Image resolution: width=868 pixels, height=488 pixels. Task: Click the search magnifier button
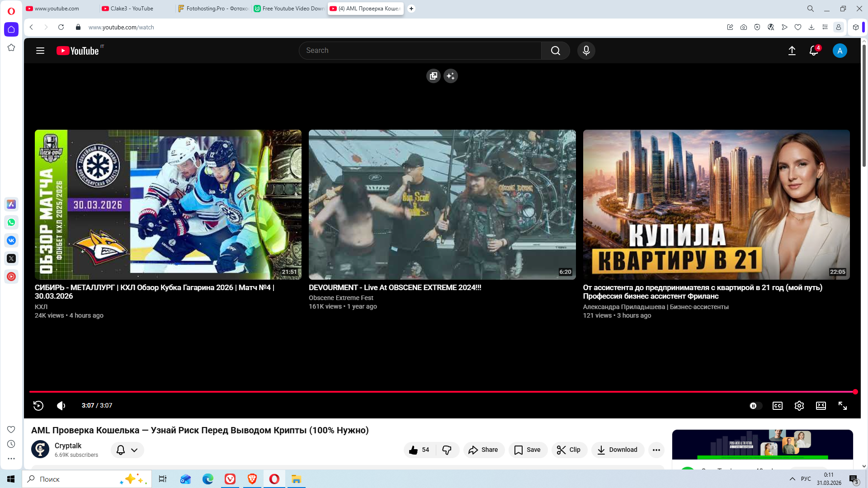click(x=555, y=51)
